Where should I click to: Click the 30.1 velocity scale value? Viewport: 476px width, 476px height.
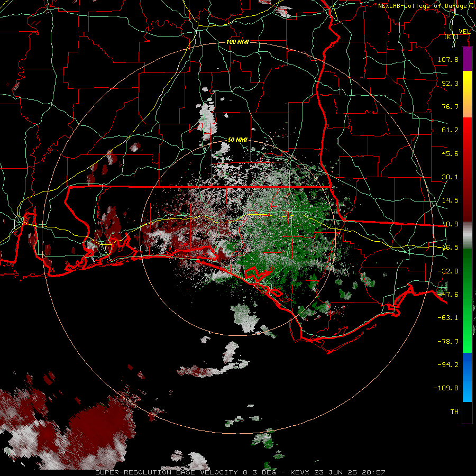pos(450,177)
